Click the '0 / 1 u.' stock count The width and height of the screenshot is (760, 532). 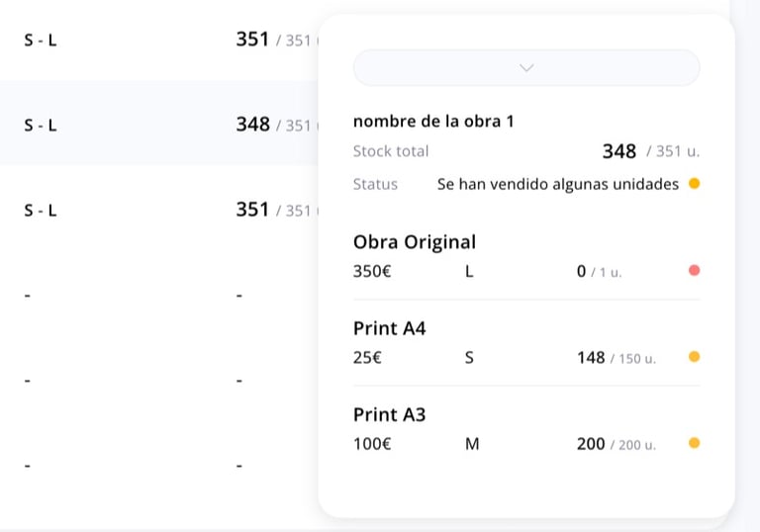(599, 271)
